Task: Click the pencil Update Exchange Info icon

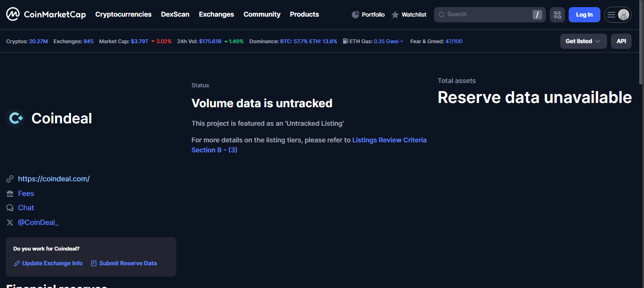Action: (17, 263)
